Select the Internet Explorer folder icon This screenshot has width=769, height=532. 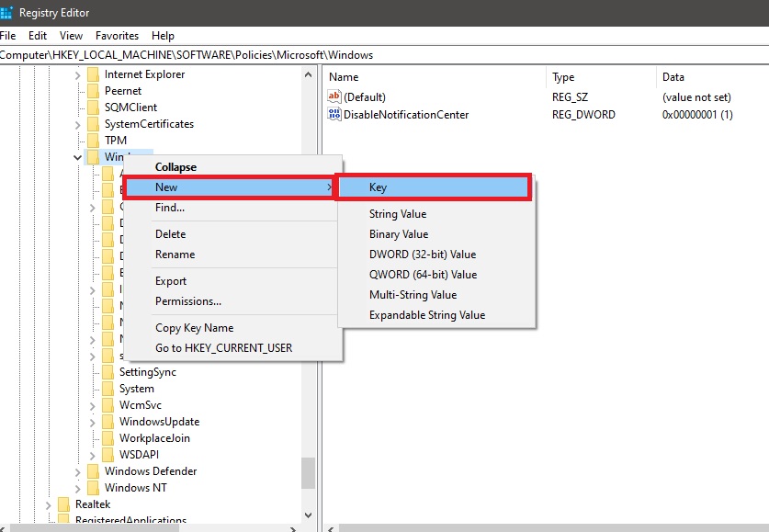(x=93, y=74)
